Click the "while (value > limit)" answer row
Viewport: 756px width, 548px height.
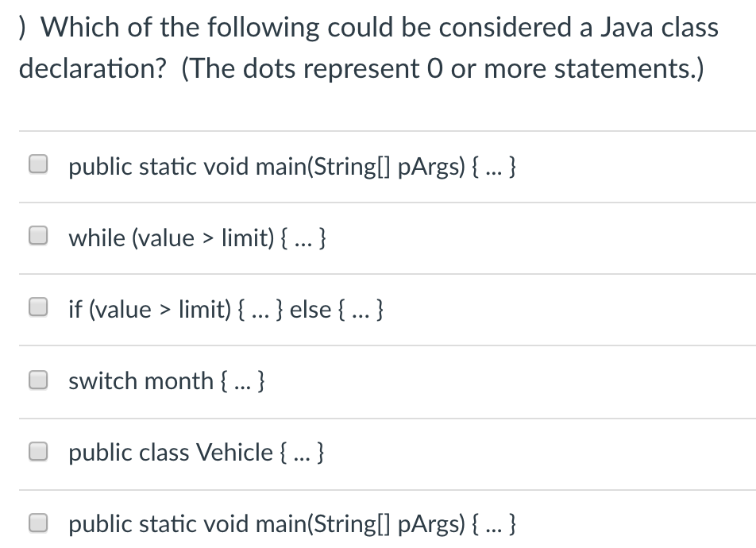tap(199, 236)
